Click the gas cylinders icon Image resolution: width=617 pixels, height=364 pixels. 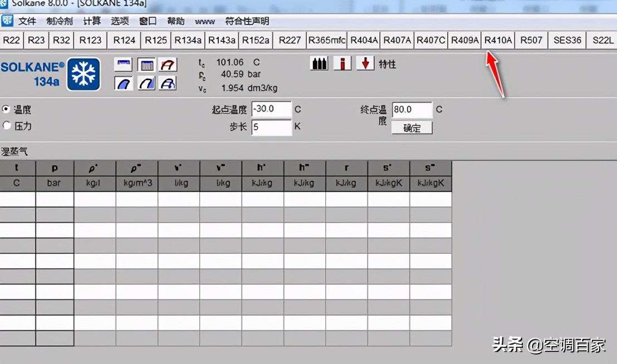click(319, 63)
